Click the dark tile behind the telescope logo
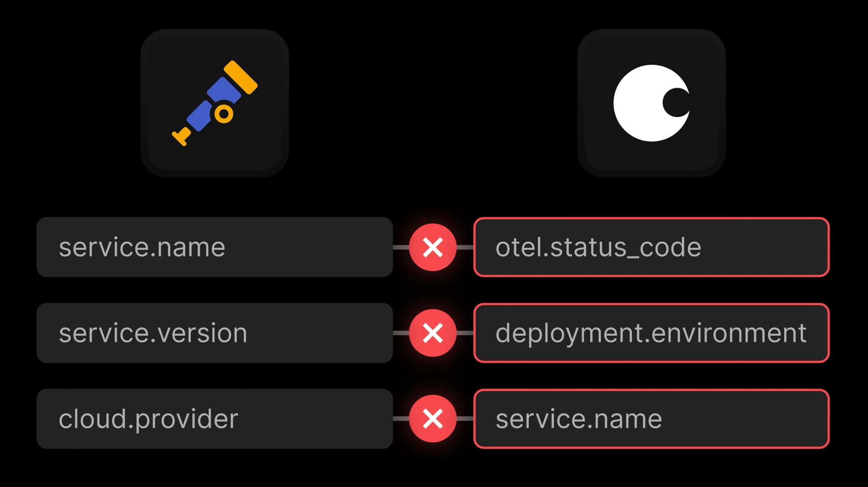 [x=214, y=103]
